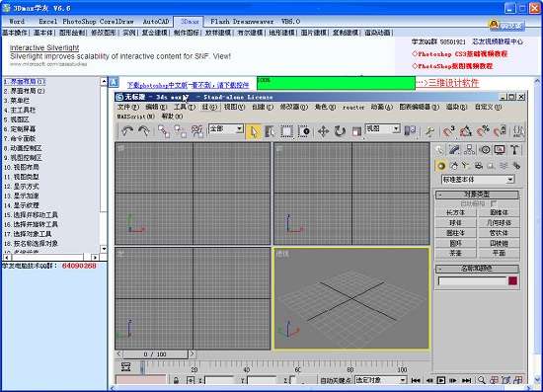Select the Systems category icon
The width and height of the screenshot is (543, 392).
click(x=516, y=166)
